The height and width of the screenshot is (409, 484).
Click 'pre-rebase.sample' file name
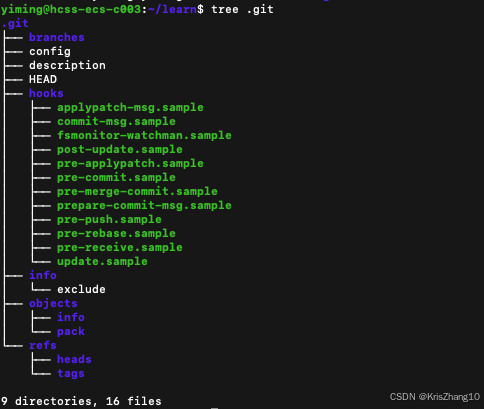click(x=116, y=233)
